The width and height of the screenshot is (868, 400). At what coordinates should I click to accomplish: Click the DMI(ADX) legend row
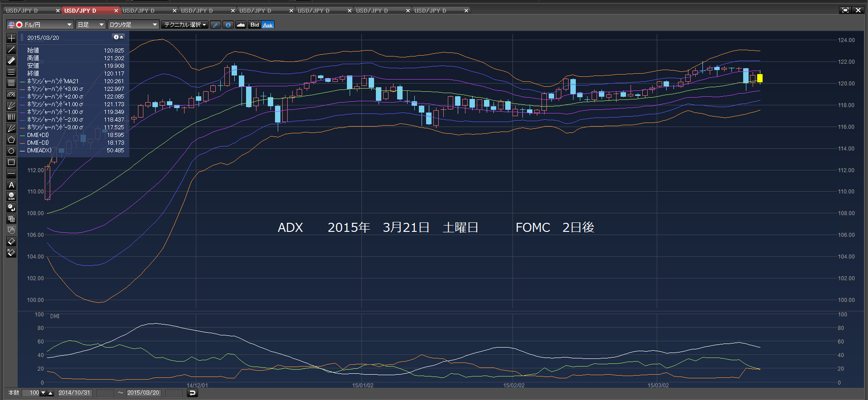pyautogui.click(x=72, y=151)
